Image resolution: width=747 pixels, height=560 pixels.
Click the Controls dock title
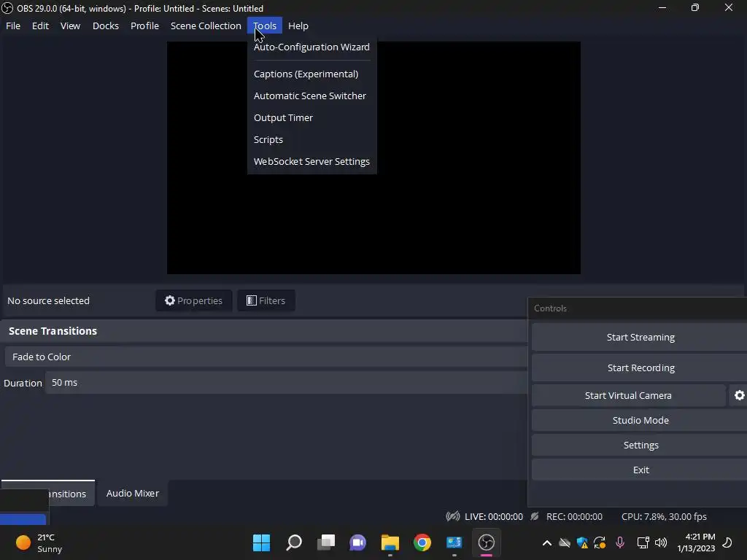tap(550, 308)
